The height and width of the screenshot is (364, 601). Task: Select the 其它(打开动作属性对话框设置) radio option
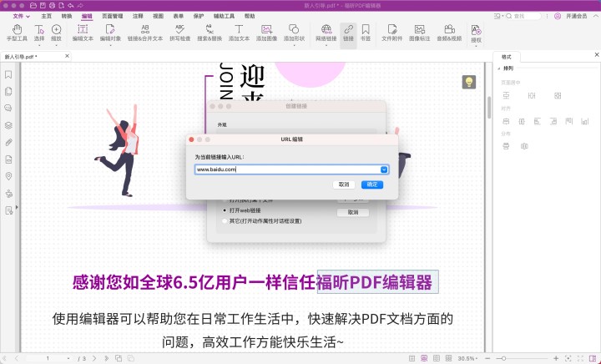click(x=223, y=221)
